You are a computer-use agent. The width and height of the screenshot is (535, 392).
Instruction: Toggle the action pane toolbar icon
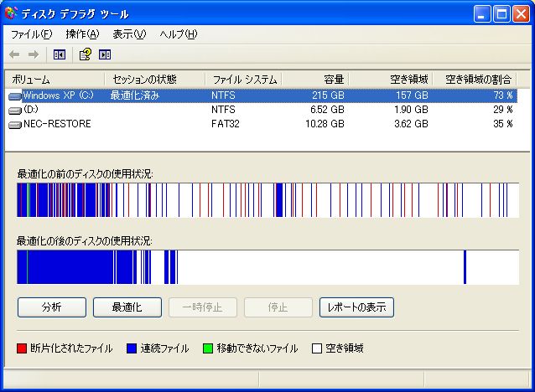[105, 54]
